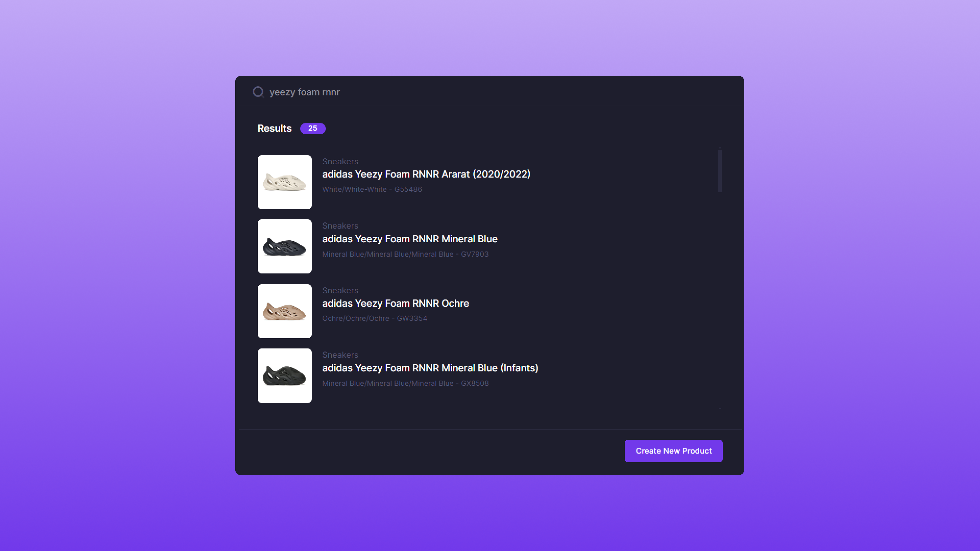Click the Mineral Blue Infants shoe thumbnail
The width and height of the screenshot is (980, 551).
click(x=285, y=376)
